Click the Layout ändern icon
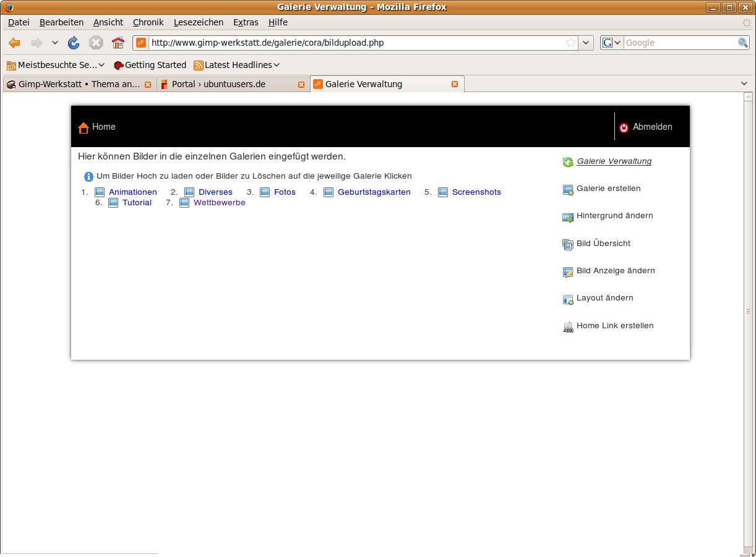This screenshot has height=557, width=756. [x=568, y=300]
